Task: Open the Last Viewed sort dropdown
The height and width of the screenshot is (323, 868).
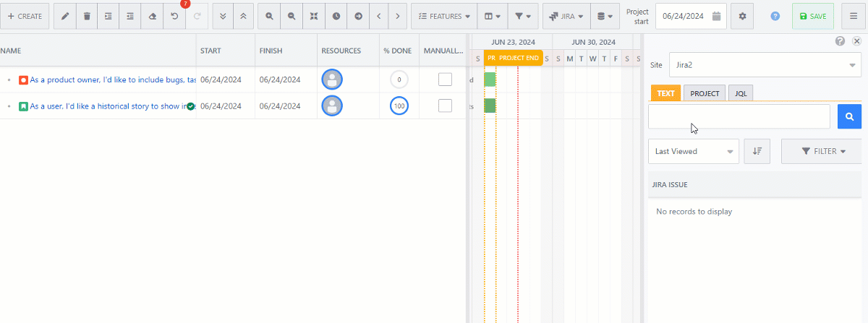Action: (x=693, y=152)
